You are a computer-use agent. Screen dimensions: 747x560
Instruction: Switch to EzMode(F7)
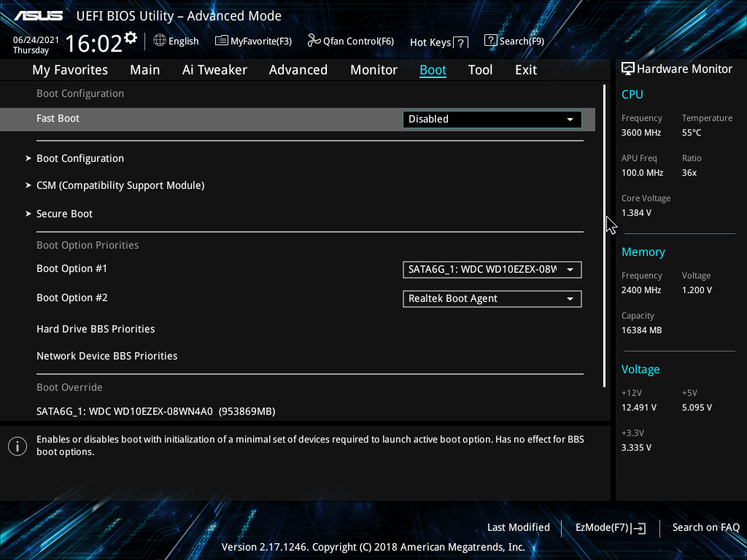[x=611, y=528]
